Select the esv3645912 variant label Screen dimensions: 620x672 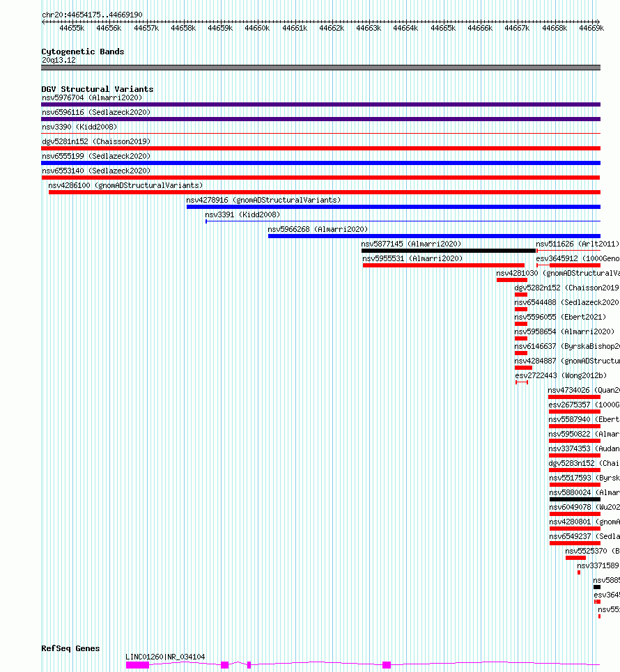pos(578,258)
